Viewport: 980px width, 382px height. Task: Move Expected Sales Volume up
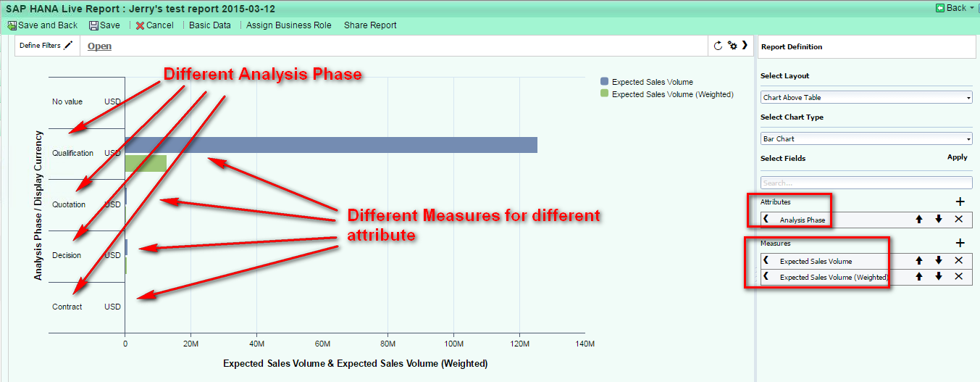tap(919, 260)
